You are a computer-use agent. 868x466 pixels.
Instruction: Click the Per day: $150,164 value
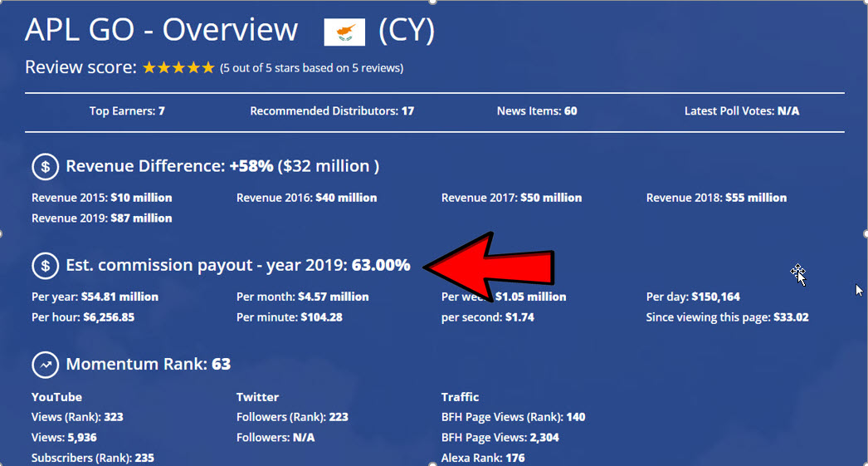[693, 297]
